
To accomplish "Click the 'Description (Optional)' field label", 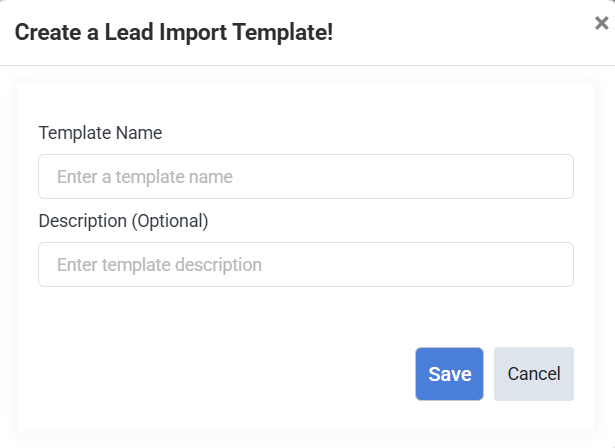I will point(123,220).
